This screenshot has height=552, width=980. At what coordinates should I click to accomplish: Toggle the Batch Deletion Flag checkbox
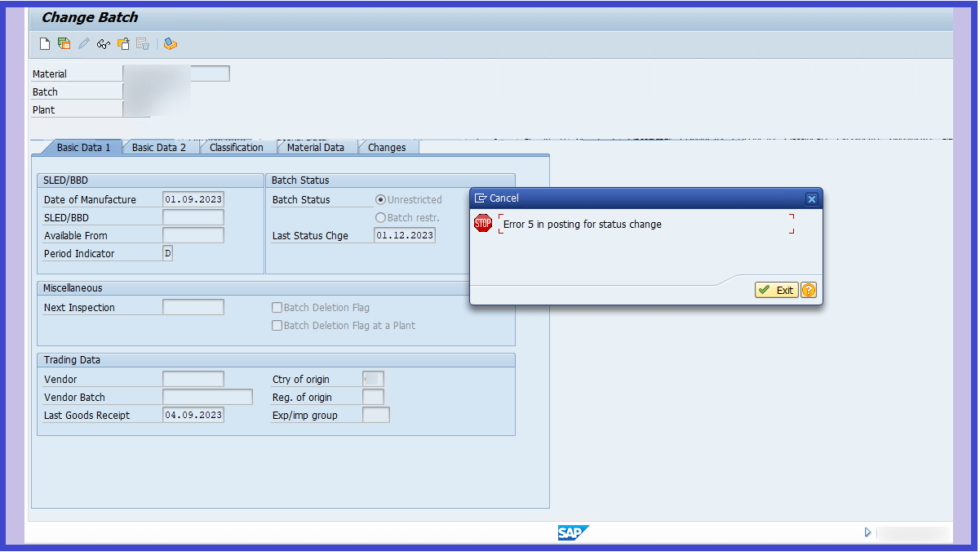tap(277, 308)
